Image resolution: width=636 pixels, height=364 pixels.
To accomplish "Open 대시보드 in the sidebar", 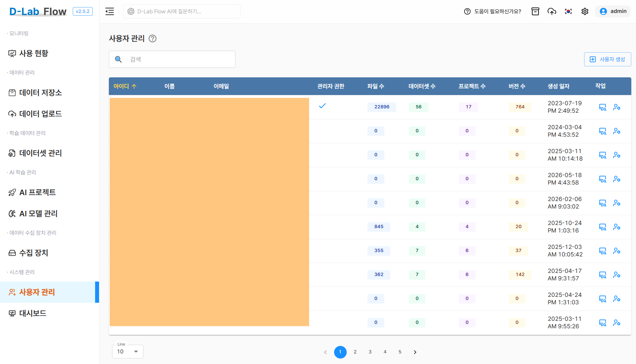I will point(50,313).
